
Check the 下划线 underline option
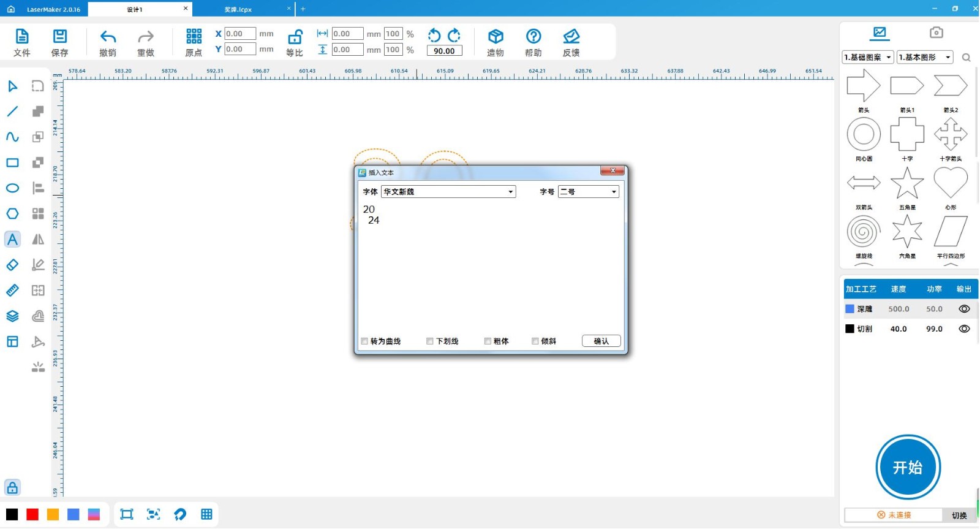[x=430, y=341]
